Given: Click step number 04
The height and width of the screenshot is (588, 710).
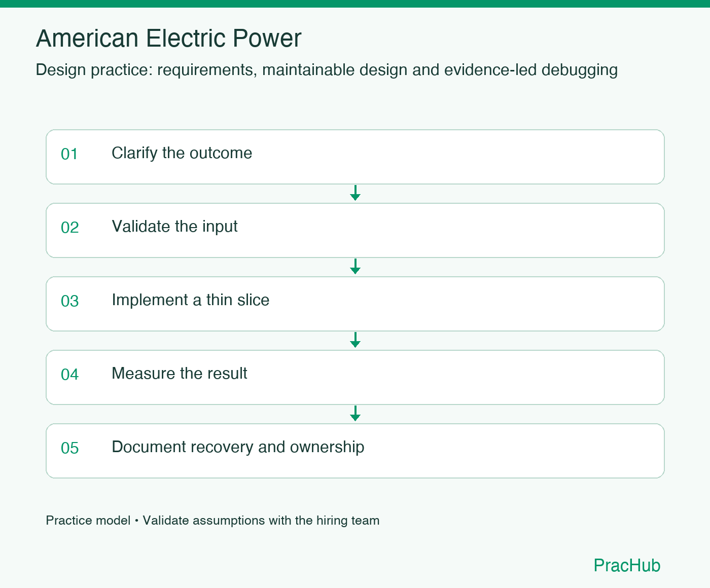Looking at the screenshot, I should click(69, 375).
